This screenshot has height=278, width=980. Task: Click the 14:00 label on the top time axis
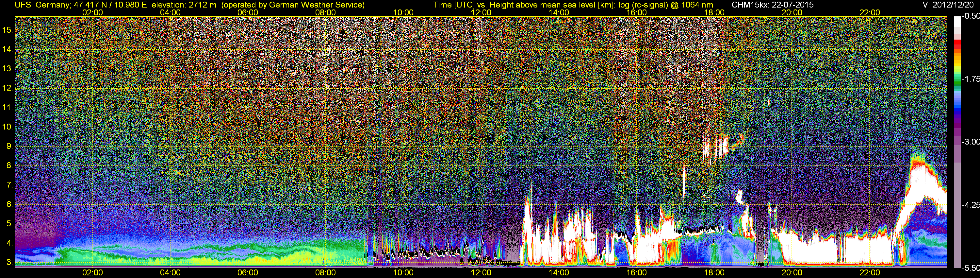pyautogui.click(x=559, y=12)
